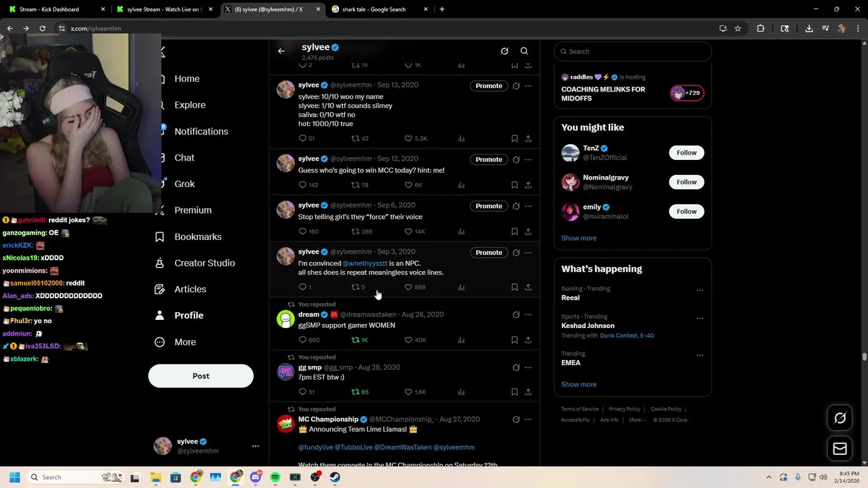Viewport: 868px width, 488px height.
Task: Open Explore in the sidebar
Action: tap(189, 105)
